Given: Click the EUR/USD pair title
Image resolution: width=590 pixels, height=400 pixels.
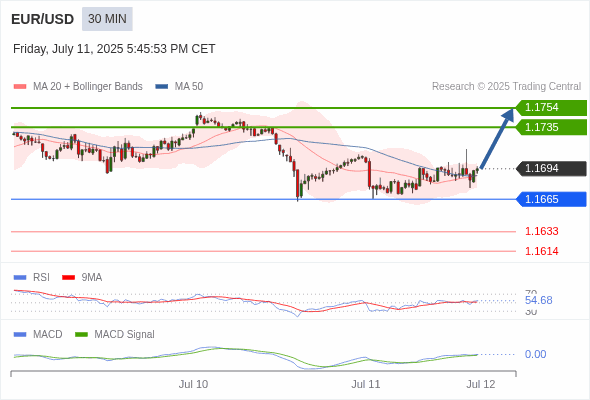Looking at the screenshot, I should click(x=43, y=19).
